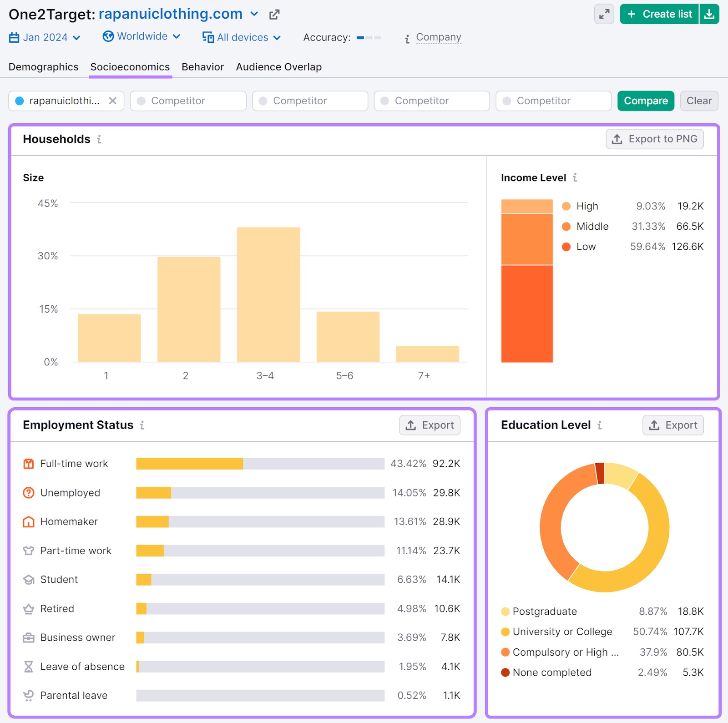Click the Full-time work briefcase icon
728x723 pixels.
pyautogui.click(x=28, y=464)
